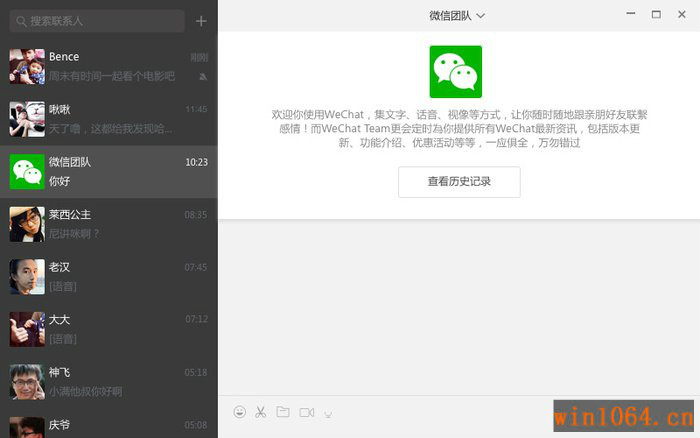Click the search contacts field
Image resolution: width=700 pixels, height=438 pixels.
tap(97, 21)
